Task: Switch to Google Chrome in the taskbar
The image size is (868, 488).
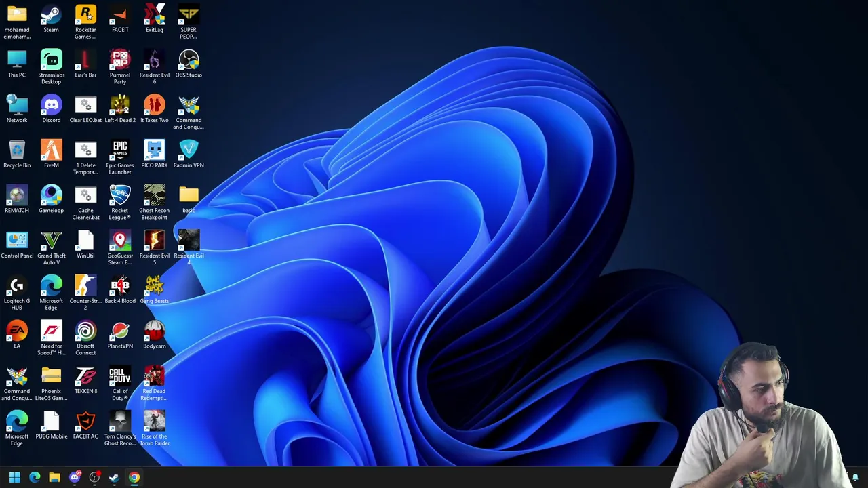Action: [x=134, y=477]
